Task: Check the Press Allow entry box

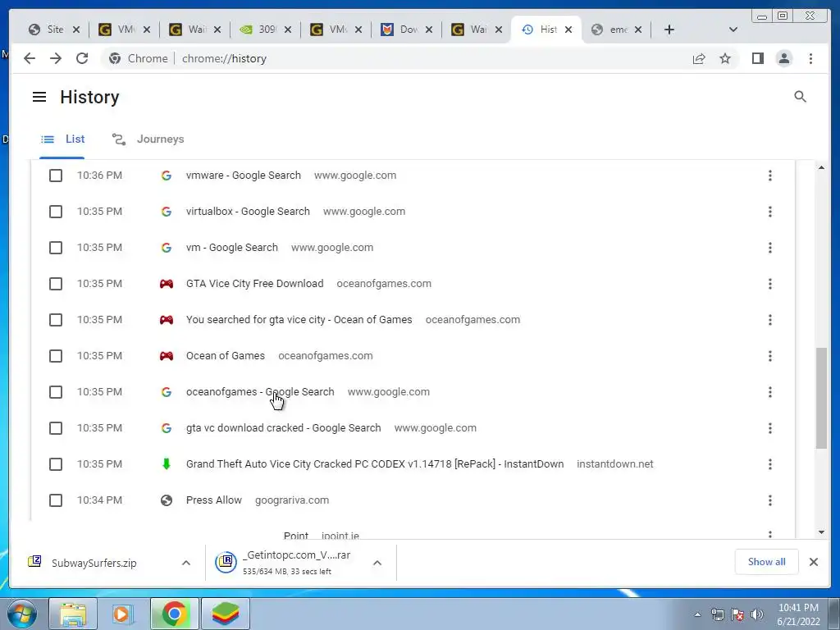Action: click(x=56, y=500)
